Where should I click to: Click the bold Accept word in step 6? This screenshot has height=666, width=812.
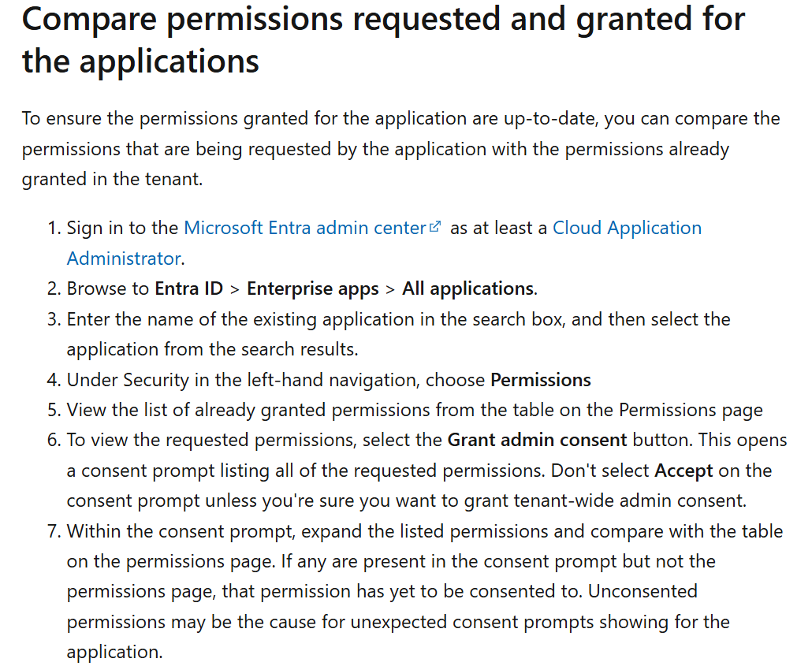point(683,471)
